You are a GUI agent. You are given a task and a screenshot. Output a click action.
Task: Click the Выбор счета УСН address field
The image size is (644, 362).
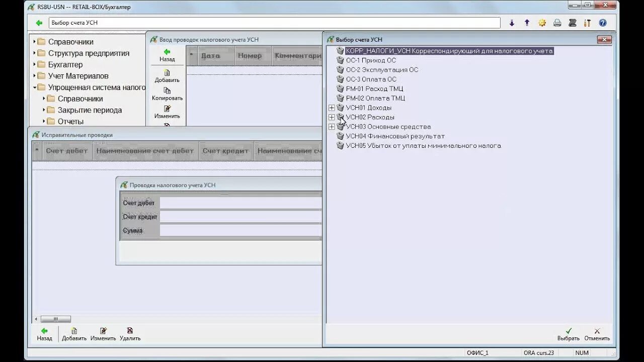pyautogui.click(x=275, y=23)
